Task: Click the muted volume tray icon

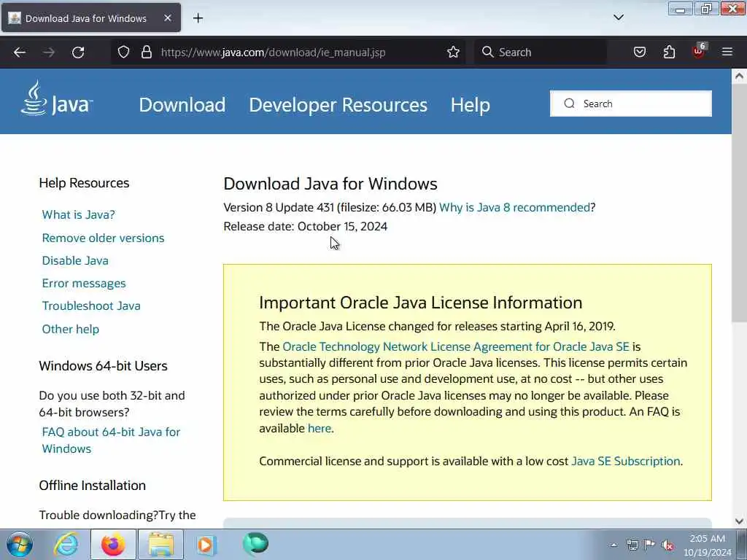Action: tap(667, 545)
